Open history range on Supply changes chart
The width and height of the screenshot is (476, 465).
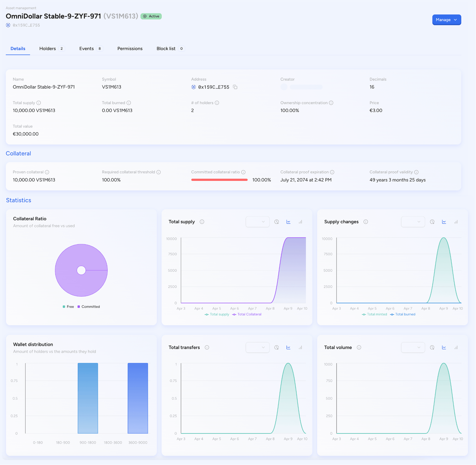tap(432, 222)
